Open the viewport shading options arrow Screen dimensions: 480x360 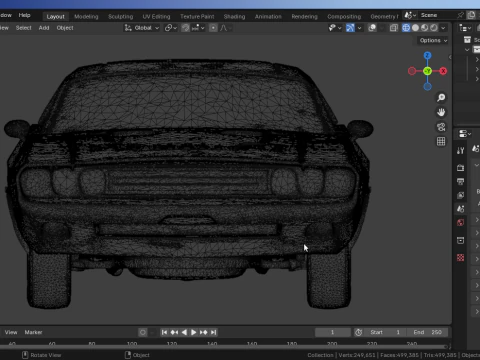point(443,28)
